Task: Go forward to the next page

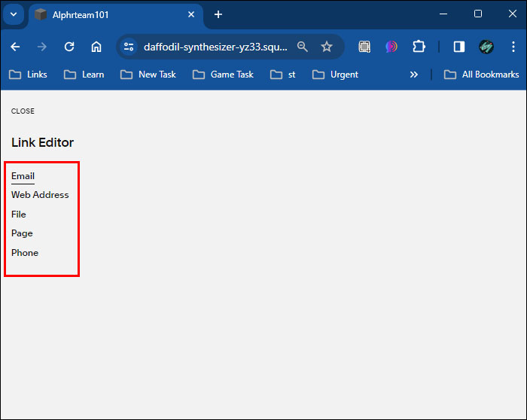Action: pyautogui.click(x=42, y=47)
